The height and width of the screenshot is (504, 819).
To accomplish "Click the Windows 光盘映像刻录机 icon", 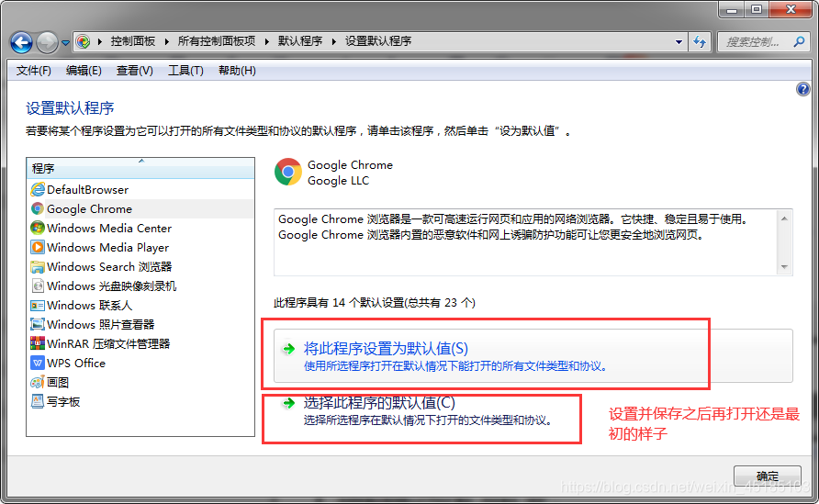I will click(38, 286).
